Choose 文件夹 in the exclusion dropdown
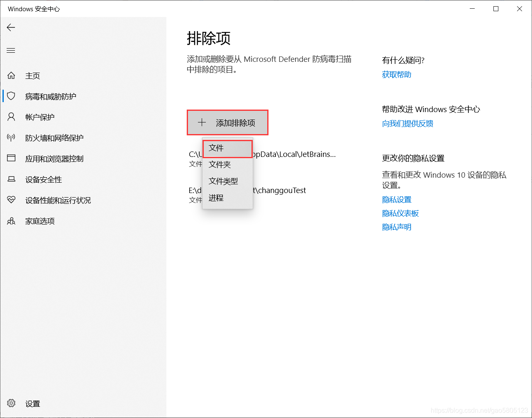Viewport: 532px width, 418px height. point(220,164)
